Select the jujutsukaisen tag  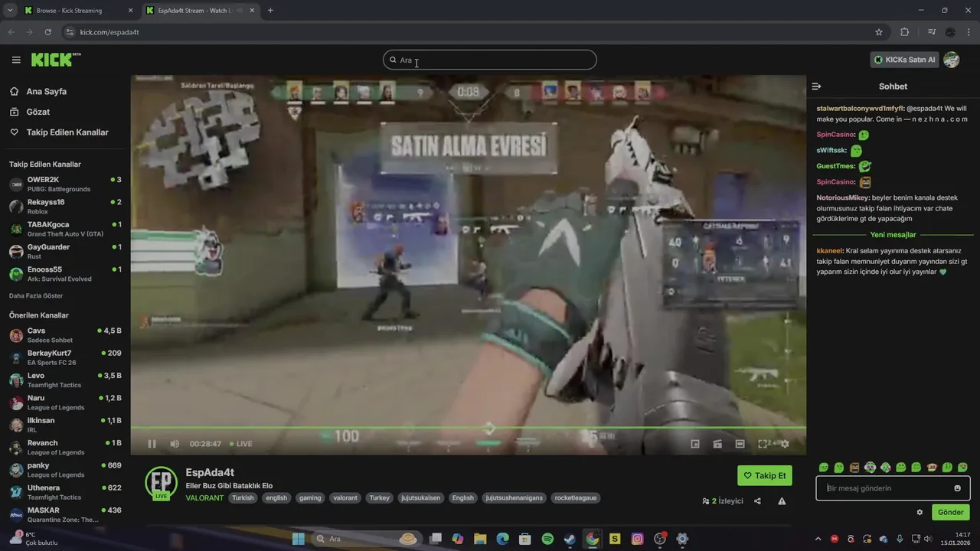422,497
